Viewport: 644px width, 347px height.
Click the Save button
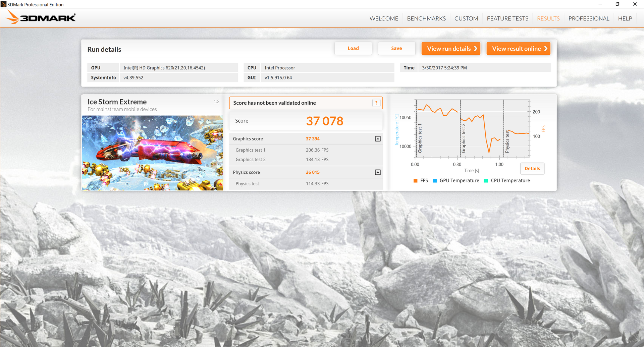(396, 48)
